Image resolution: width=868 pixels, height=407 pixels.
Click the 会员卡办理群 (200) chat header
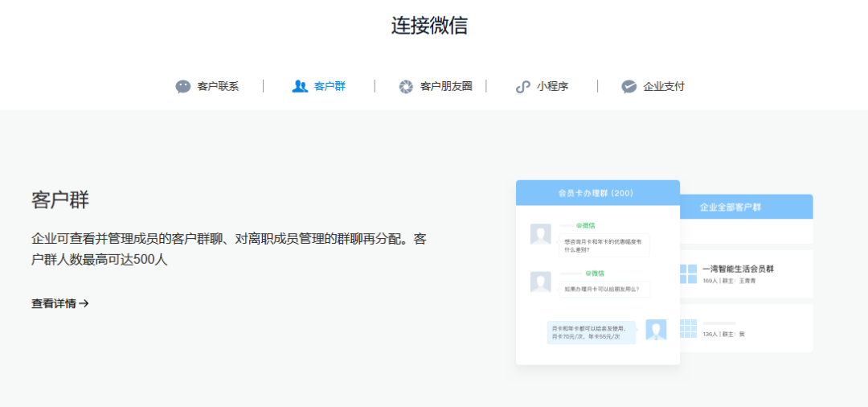pyautogui.click(x=598, y=193)
